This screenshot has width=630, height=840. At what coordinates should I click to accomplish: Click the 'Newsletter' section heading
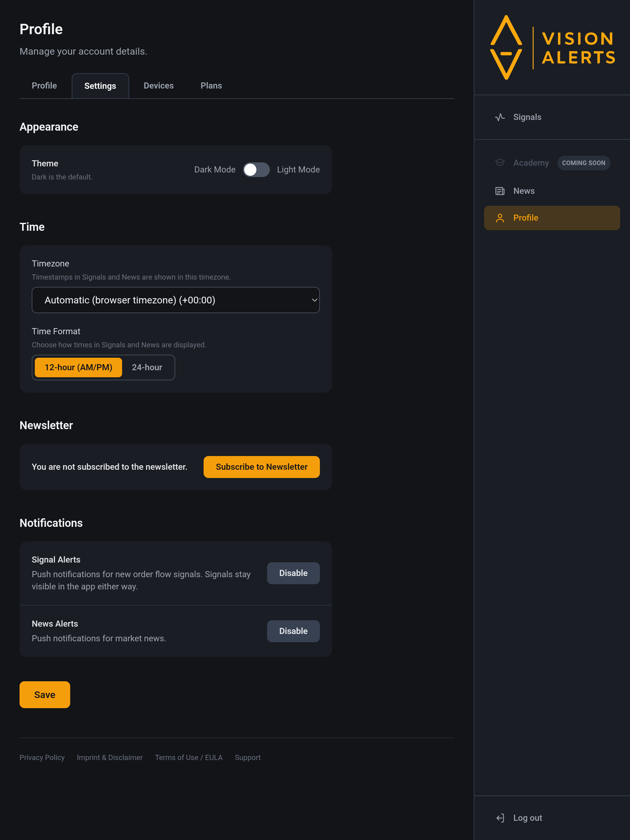click(46, 425)
